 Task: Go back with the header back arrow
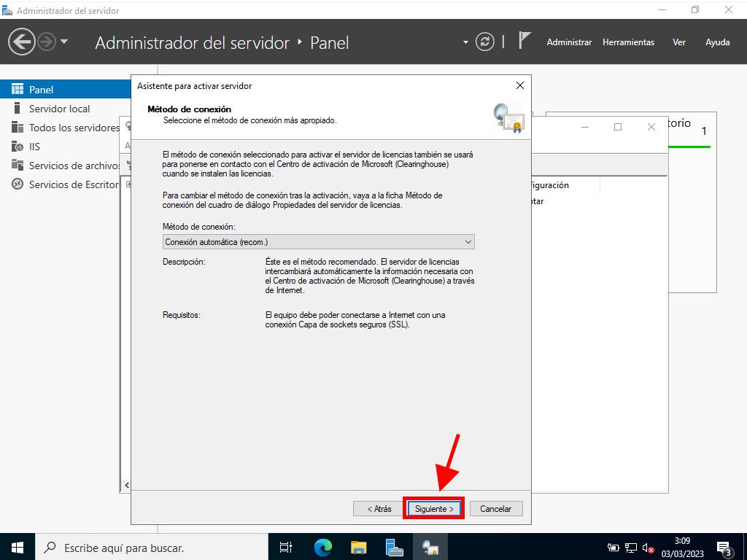(22, 42)
